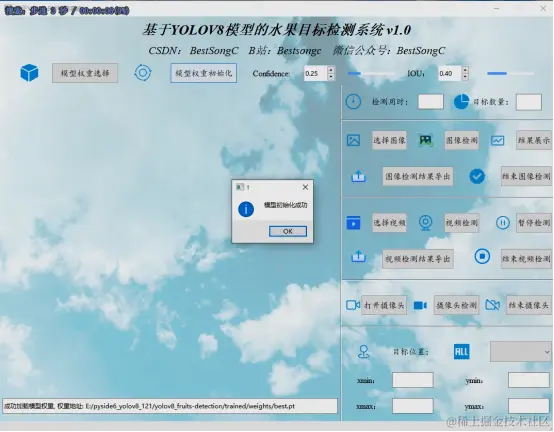This screenshot has height=432, width=554.
Task: Decrease the Confidence value with down arrow
Action: (331, 77)
